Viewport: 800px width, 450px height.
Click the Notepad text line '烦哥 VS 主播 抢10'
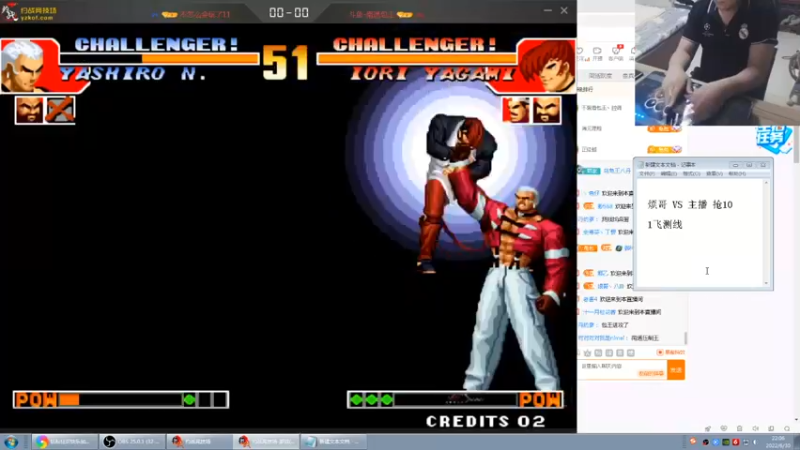point(690,205)
